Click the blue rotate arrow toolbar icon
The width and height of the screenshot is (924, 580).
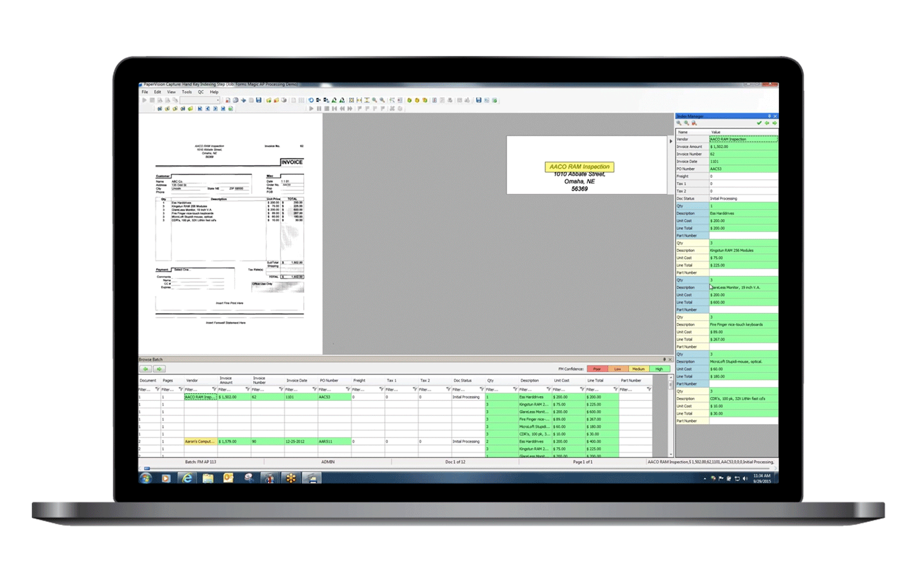(311, 101)
